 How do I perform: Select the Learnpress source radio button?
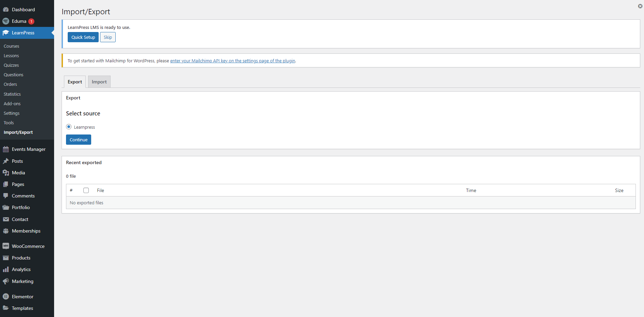[x=69, y=127]
